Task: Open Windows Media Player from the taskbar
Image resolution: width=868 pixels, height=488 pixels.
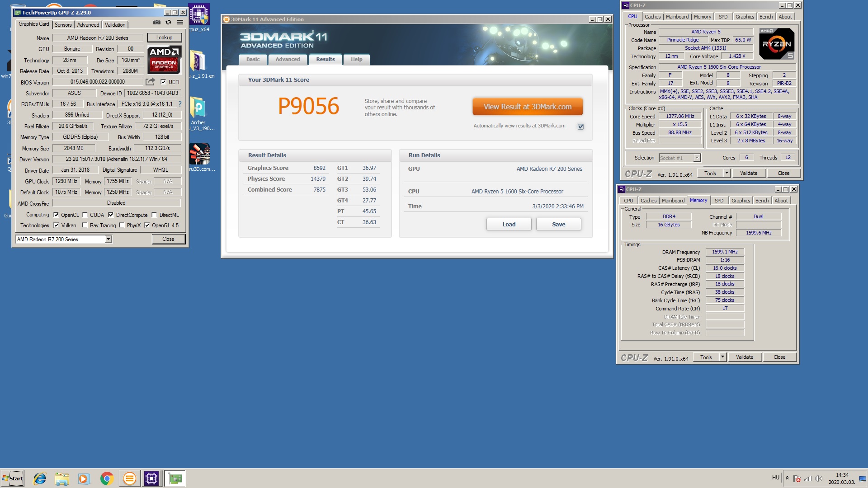Action: tap(84, 479)
